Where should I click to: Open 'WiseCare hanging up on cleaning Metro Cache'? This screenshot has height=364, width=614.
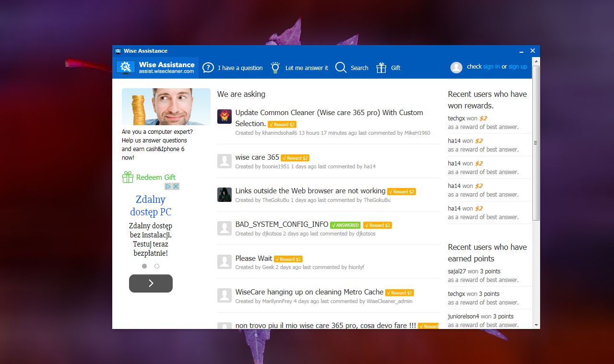(309, 292)
